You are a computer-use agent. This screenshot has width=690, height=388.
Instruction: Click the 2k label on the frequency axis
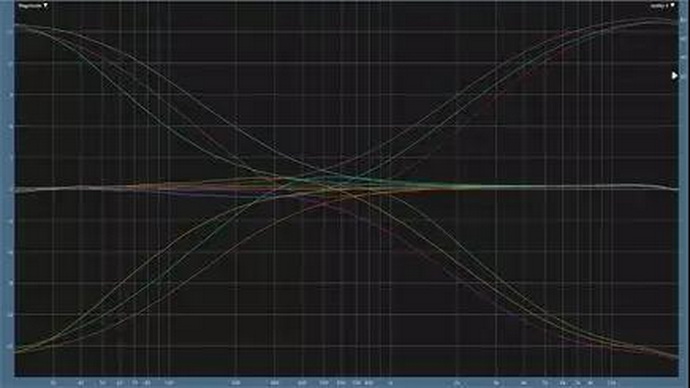457,383
